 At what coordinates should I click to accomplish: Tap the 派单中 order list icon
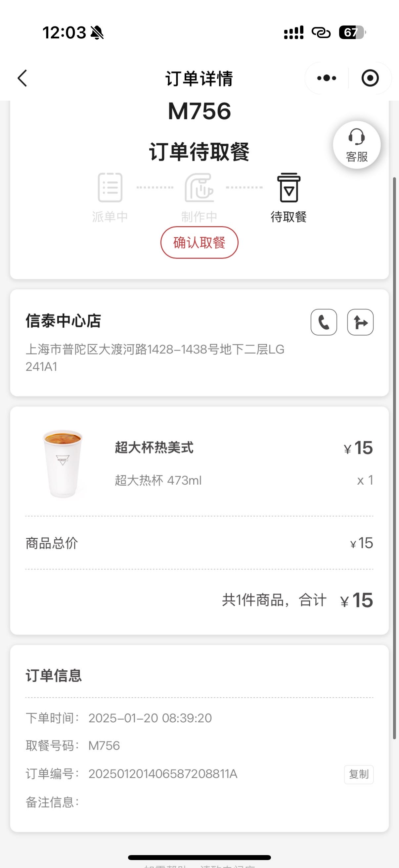coord(110,187)
